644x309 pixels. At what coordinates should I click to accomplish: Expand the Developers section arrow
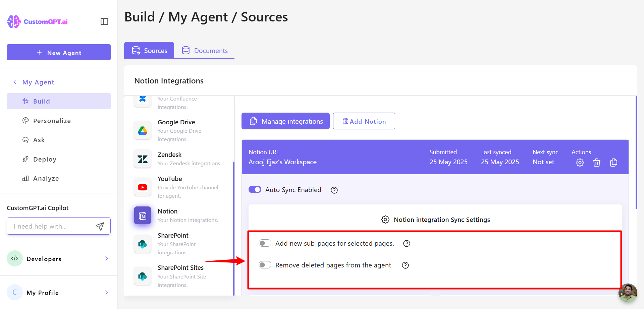107,258
